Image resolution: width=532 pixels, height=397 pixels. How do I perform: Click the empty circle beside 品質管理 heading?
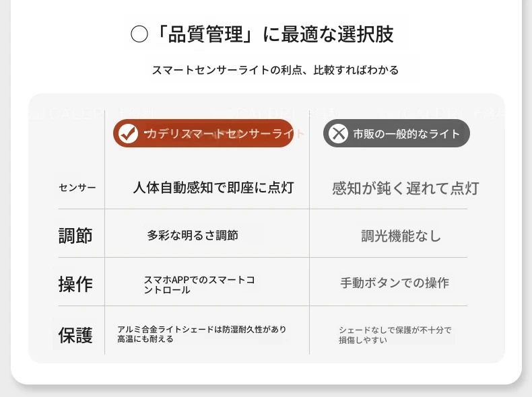tap(139, 34)
